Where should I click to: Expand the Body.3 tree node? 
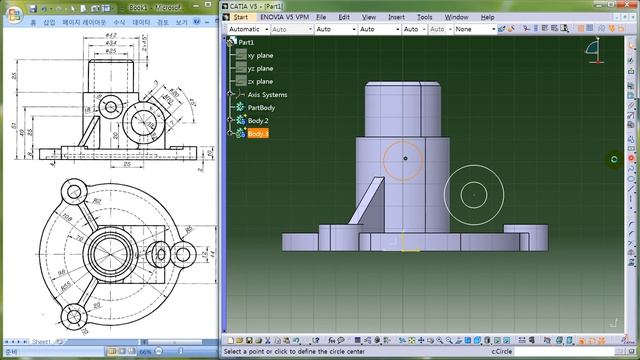230,133
